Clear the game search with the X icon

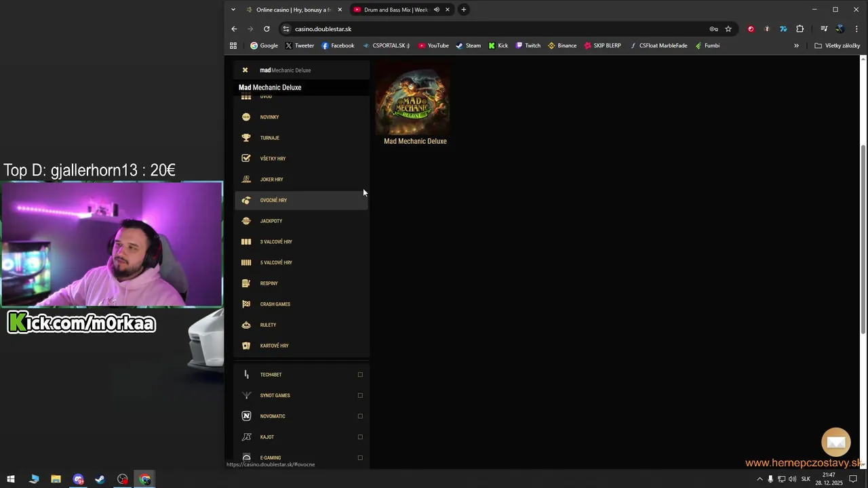point(245,70)
